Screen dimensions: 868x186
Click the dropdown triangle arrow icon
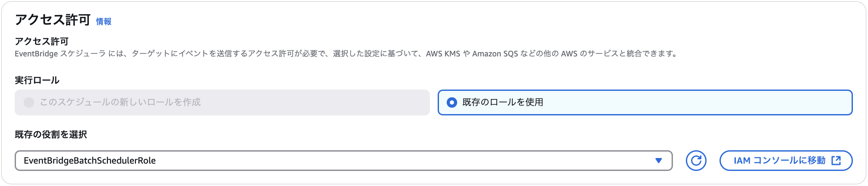click(x=659, y=161)
